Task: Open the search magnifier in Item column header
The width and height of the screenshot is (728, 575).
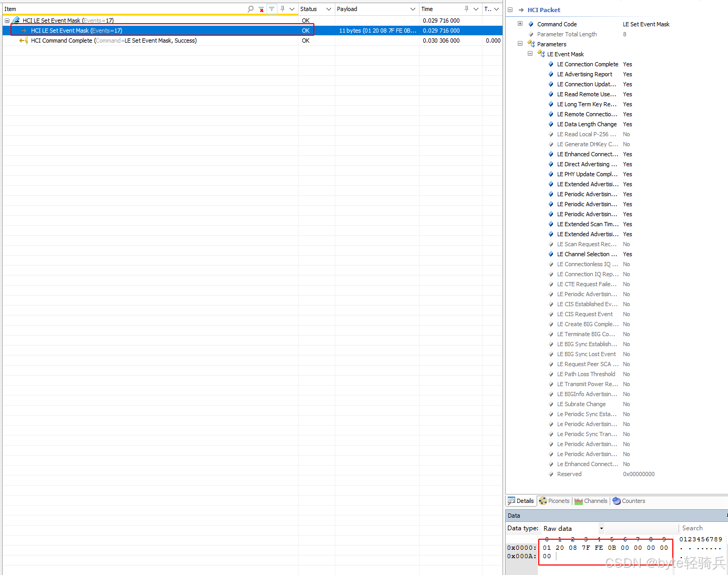Action: click(x=251, y=9)
